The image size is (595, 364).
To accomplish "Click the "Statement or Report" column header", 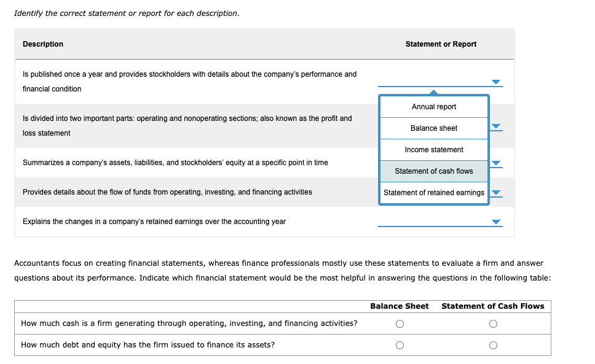I will pos(440,44).
